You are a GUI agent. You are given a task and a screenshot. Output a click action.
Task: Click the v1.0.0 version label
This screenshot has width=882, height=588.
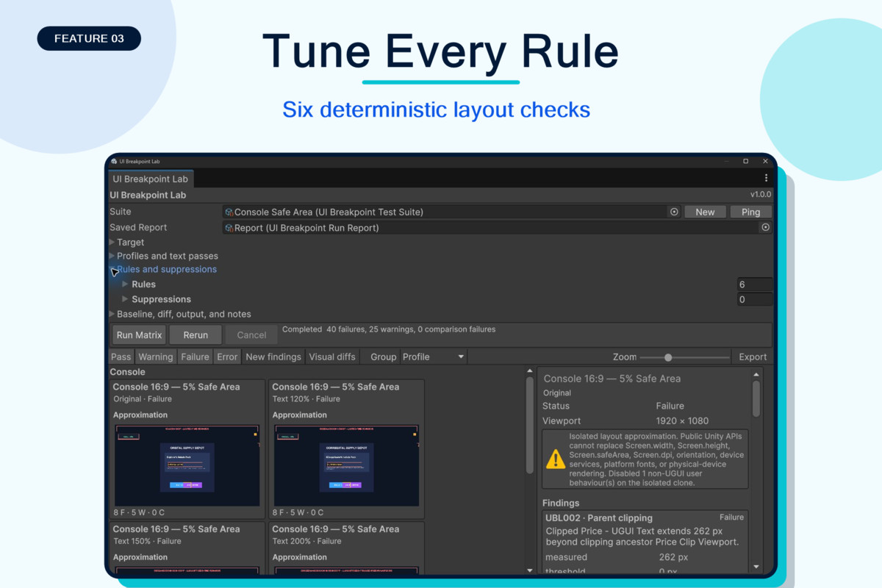[760, 195]
